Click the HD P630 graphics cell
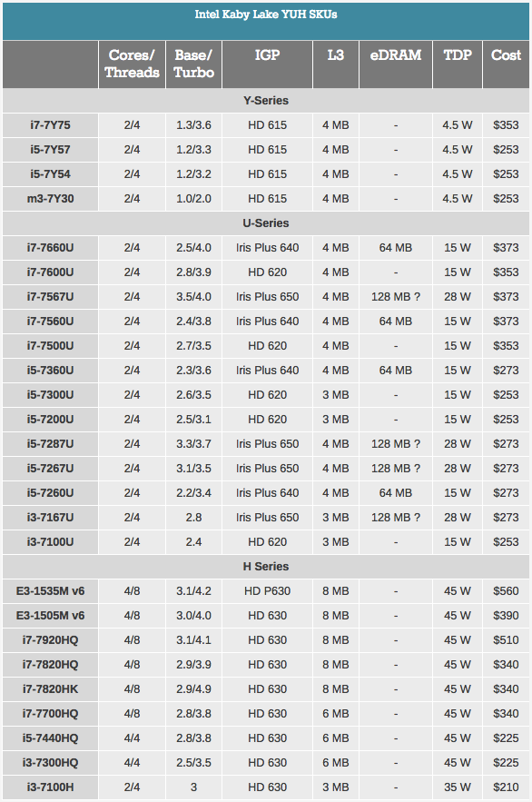Viewport: 532px width, 802px height. pos(267,590)
